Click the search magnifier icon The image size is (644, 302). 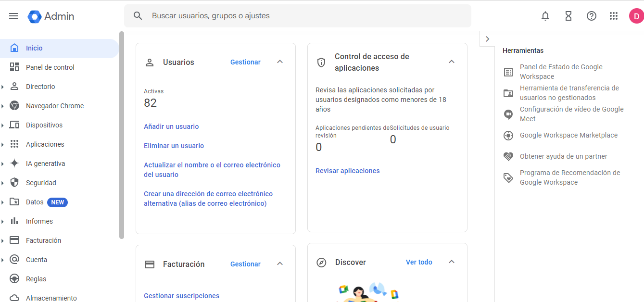click(138, 16)
